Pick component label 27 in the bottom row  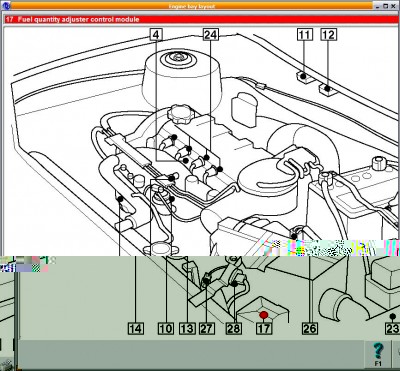point(207,329)
